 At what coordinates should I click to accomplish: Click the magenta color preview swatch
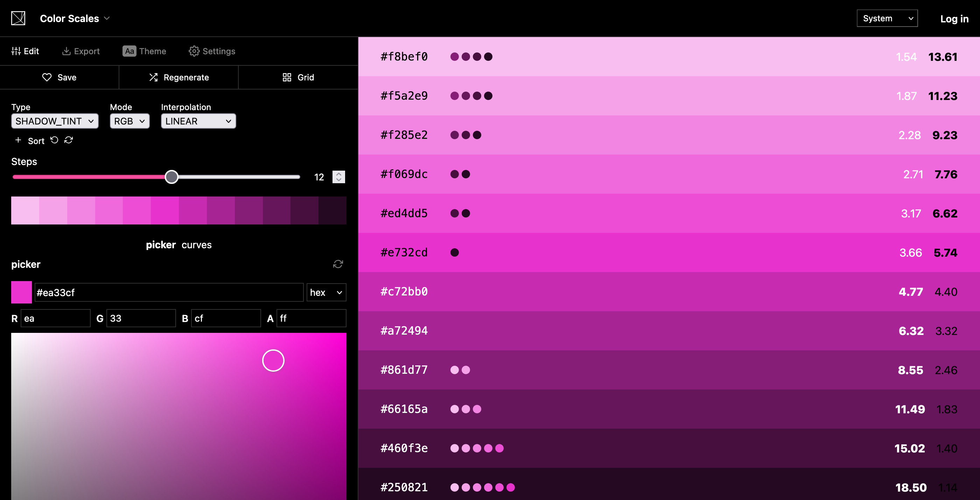pyautogui.click(x=21, y=292)
